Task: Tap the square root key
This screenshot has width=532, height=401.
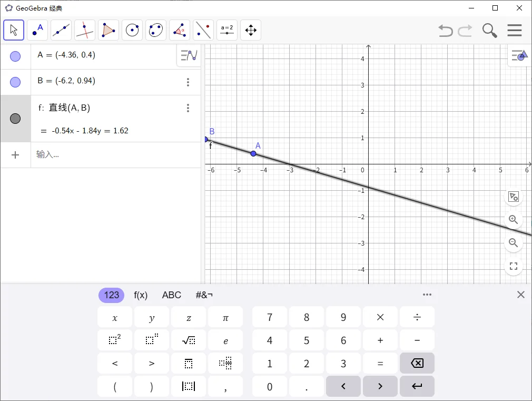Action: click(189, 340)
